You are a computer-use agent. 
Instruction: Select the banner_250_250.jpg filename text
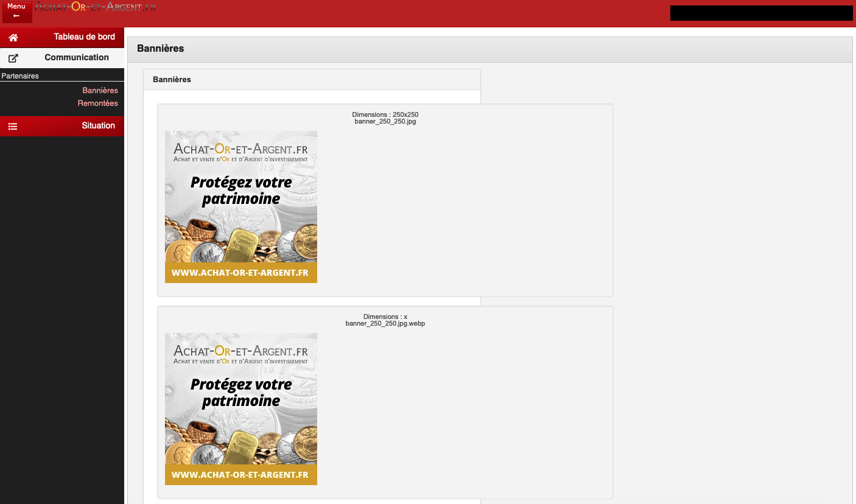(385, 122)
